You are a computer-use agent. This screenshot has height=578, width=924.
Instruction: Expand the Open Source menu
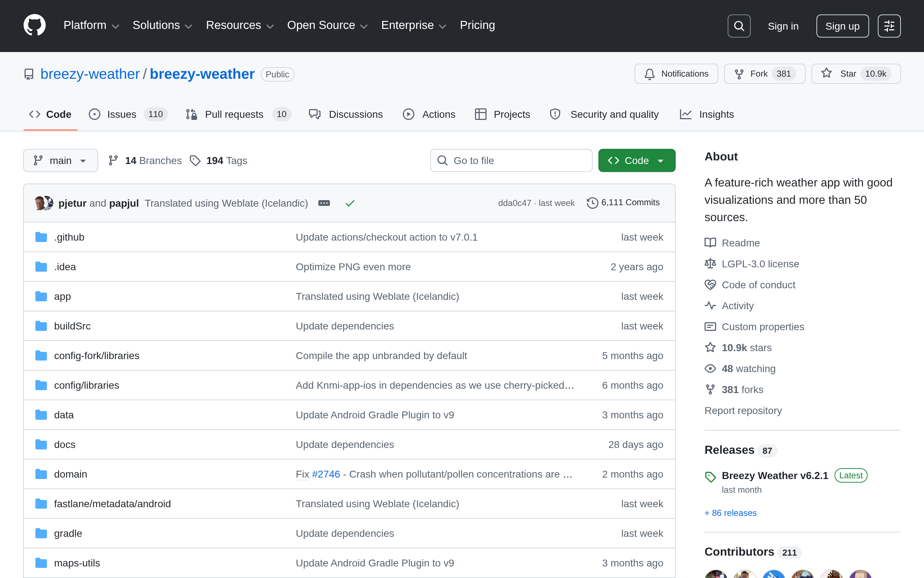(327, 25)
